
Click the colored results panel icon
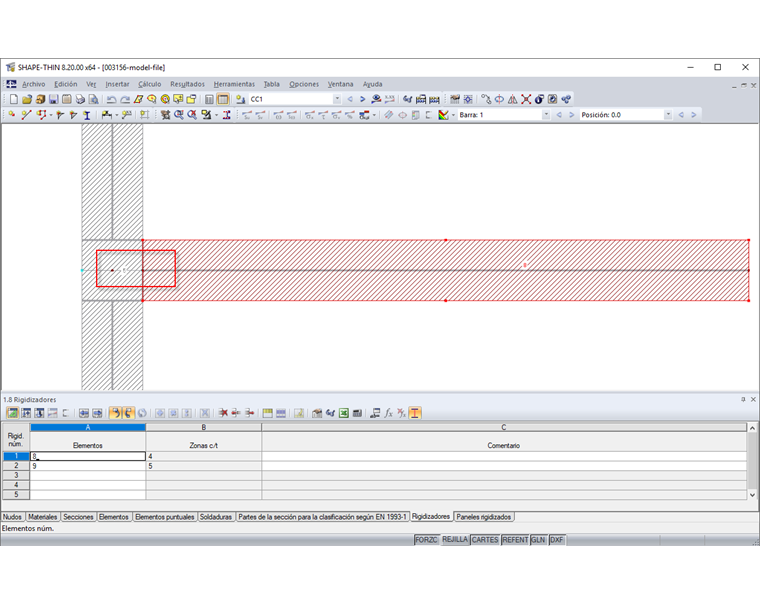click(x=443, y=115)
